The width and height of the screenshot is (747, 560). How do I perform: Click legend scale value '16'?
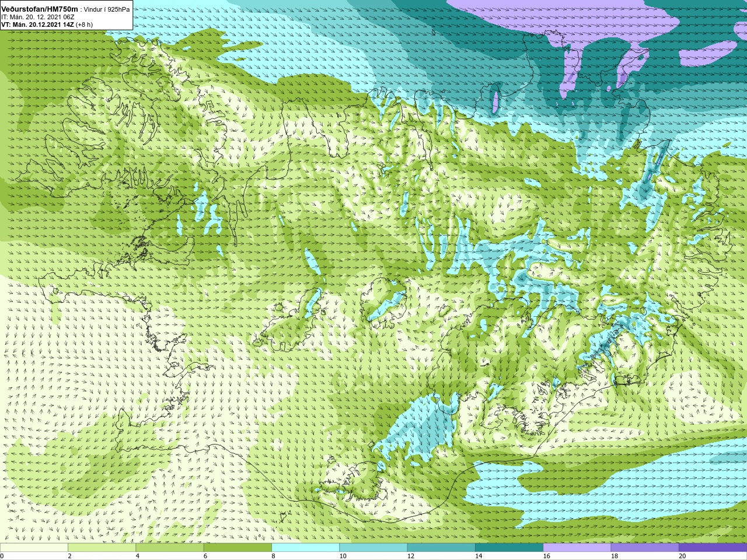pos(546,556)
